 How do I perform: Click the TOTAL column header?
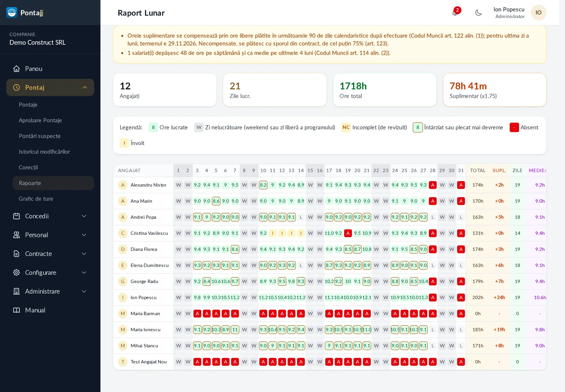click(x=478, y=171)
